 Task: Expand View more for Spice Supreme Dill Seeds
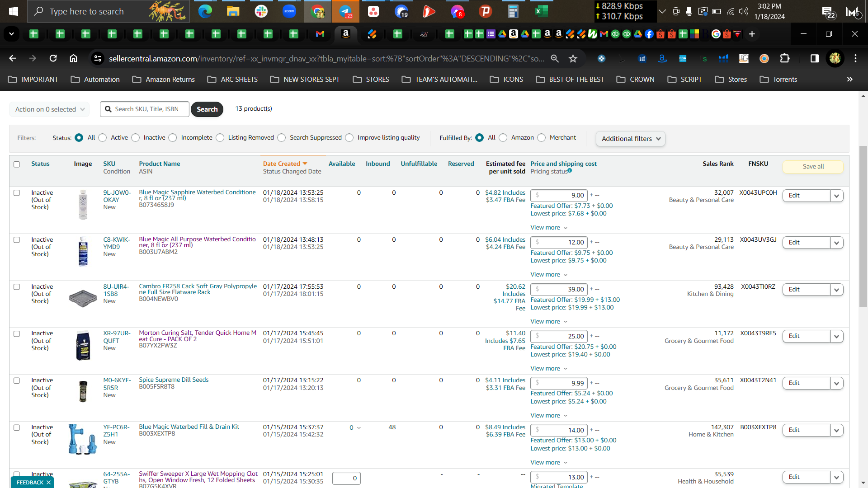[549, 415]
